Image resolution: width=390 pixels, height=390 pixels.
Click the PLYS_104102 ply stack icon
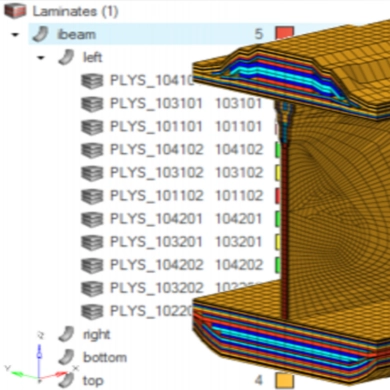coord(92,150)
